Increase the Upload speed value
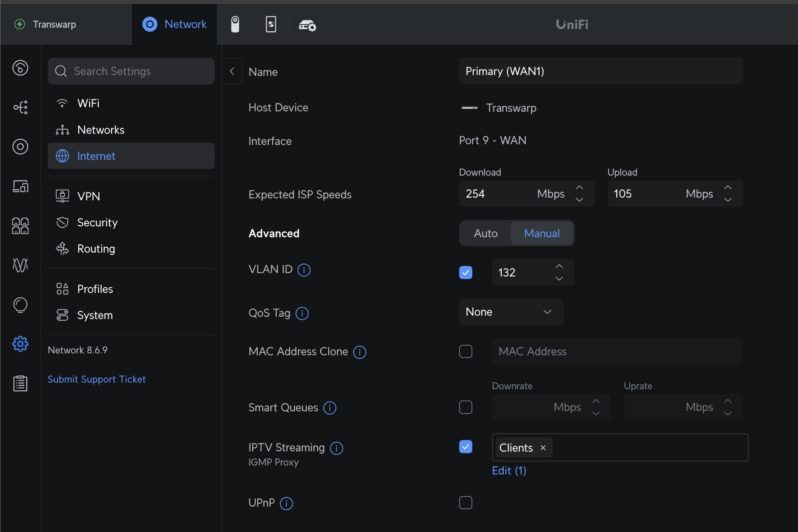 click(x=728, y=188)
